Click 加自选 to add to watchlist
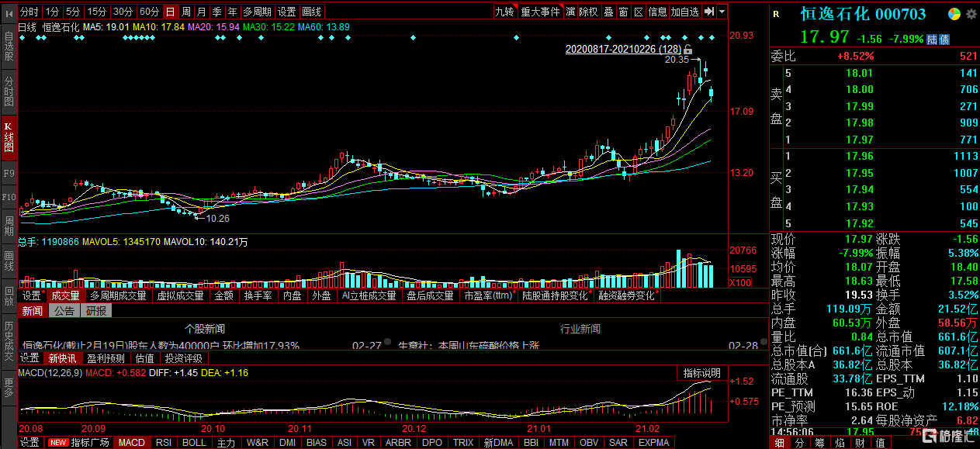This screenshot has width=980, height=449. (x=685, y=12)
